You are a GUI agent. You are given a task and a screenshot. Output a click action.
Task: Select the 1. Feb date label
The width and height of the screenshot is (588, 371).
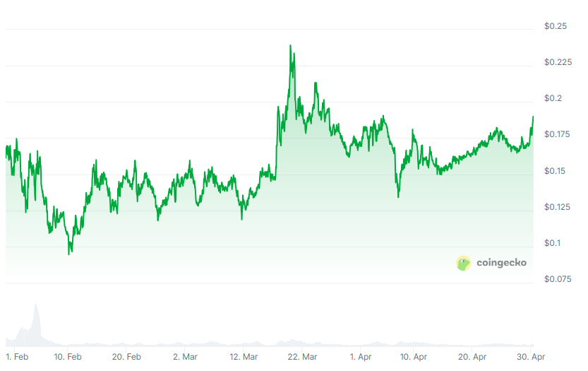pos(17,358)
